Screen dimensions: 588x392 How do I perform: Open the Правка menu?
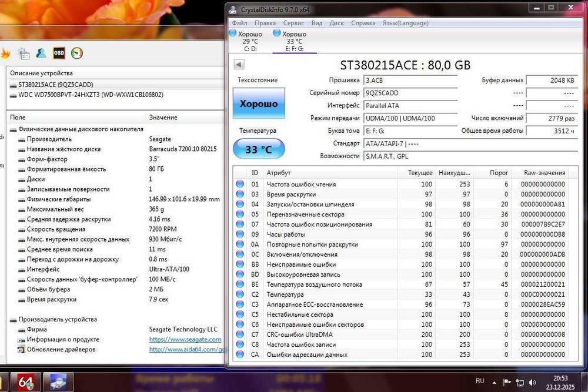click(x=265, y=24)
